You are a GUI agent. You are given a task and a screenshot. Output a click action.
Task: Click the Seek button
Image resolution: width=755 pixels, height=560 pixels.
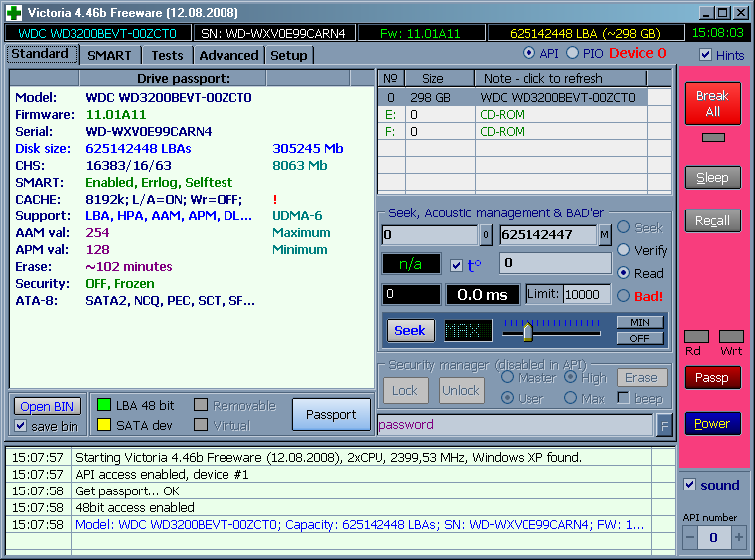click(410, 330)
